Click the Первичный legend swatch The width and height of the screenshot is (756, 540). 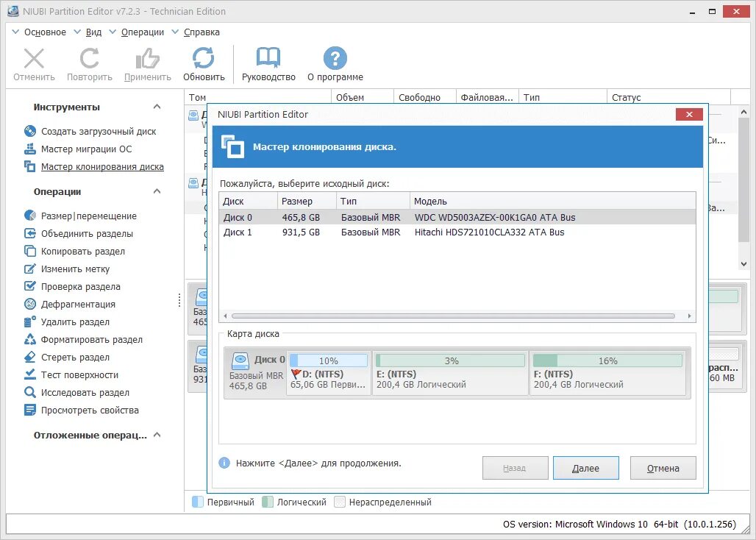pos(198,502)
